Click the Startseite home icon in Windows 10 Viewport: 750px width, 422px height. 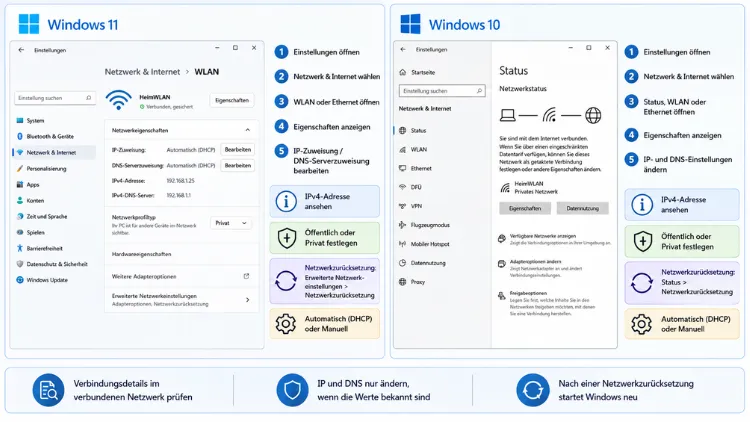(x=402, y=72)
